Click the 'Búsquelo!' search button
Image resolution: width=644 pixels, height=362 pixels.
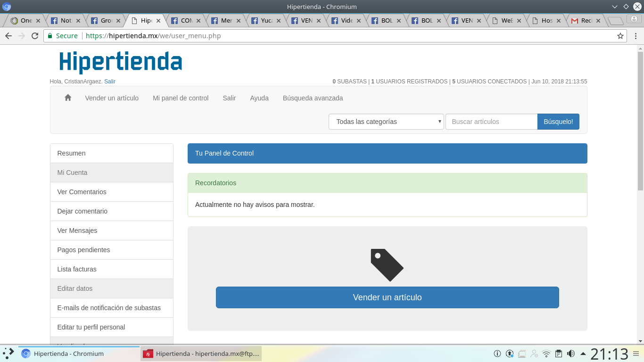click(x=558, y=122)
